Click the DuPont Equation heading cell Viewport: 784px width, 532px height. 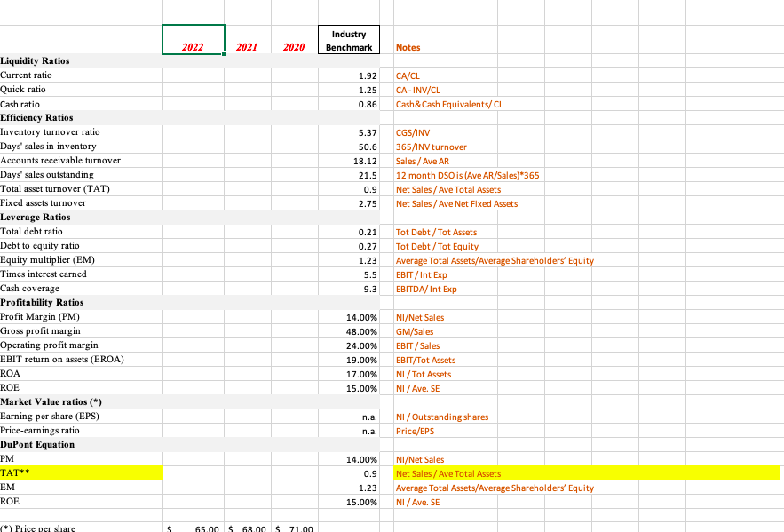[34, 444]
